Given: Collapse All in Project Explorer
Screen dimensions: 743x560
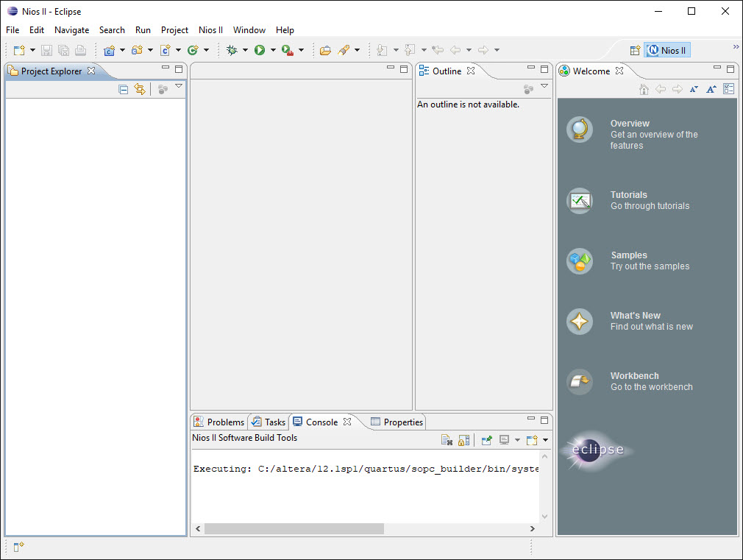Looking at the screenshot, I should [123, 89].
